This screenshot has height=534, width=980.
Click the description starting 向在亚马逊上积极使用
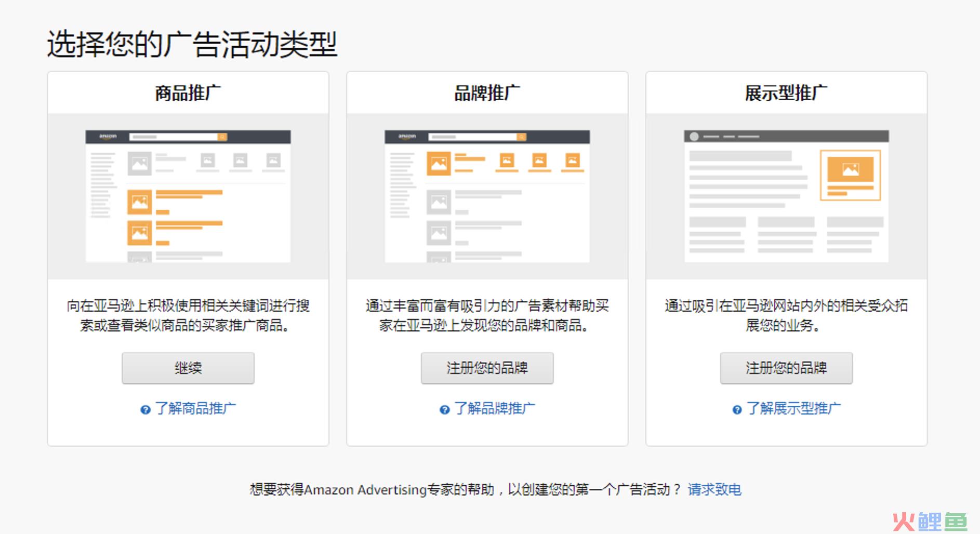click(x=188, y=315)
